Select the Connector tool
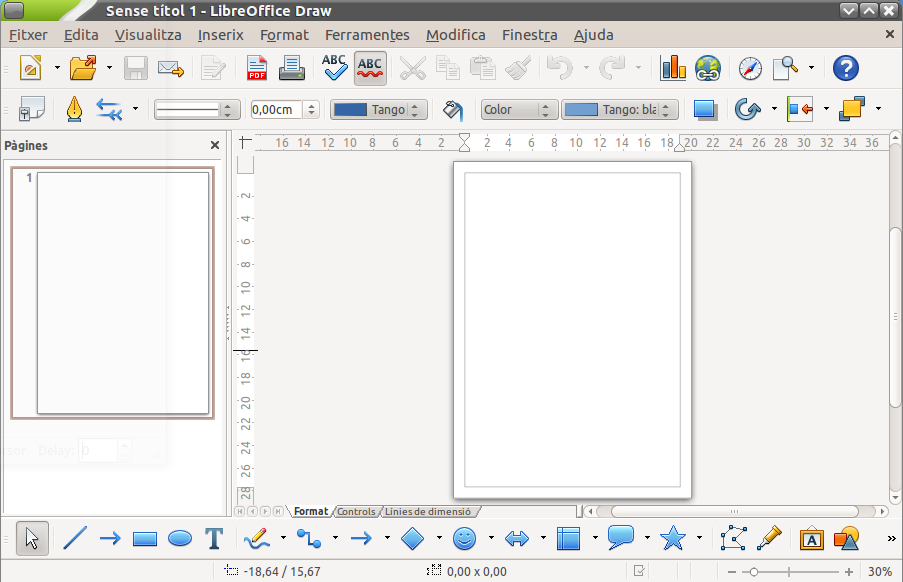Viewport: 903px width, 582px height. click(309, 539)
